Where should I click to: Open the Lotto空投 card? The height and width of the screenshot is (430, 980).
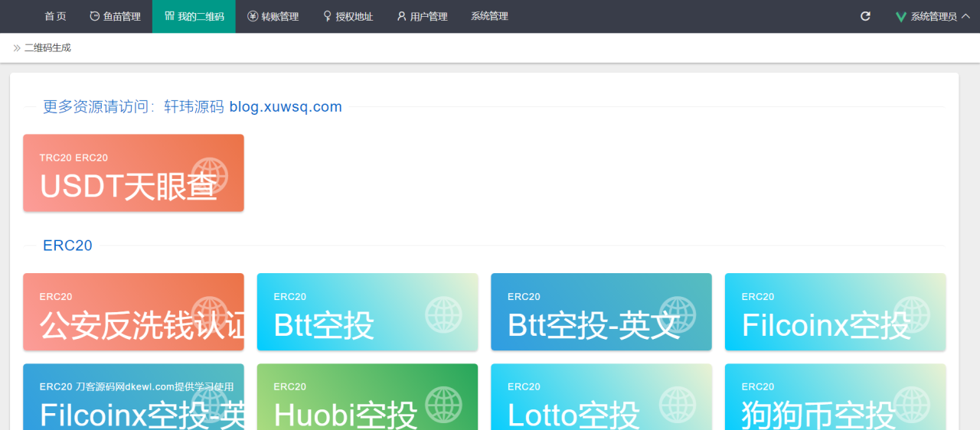pyautogui.click(x=601, y=396)
